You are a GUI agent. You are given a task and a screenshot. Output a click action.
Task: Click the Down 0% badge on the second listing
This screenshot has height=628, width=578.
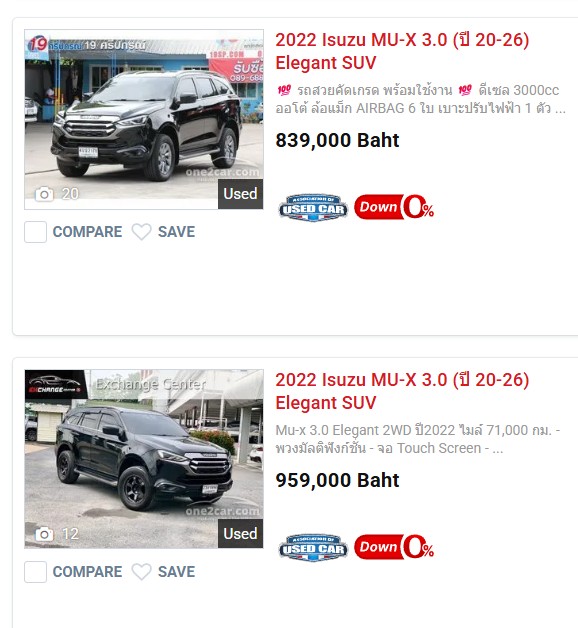tap(394, 547)
